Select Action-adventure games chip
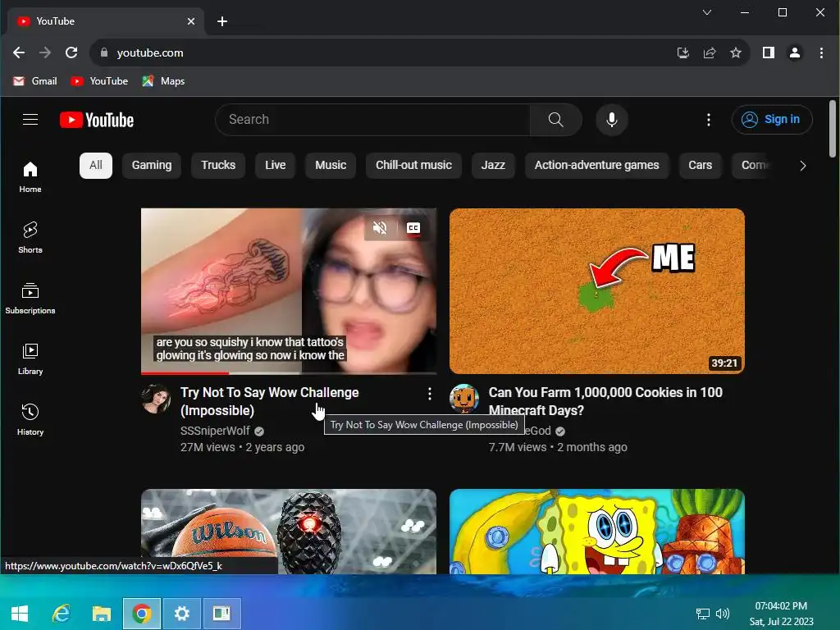 (597, 165)
